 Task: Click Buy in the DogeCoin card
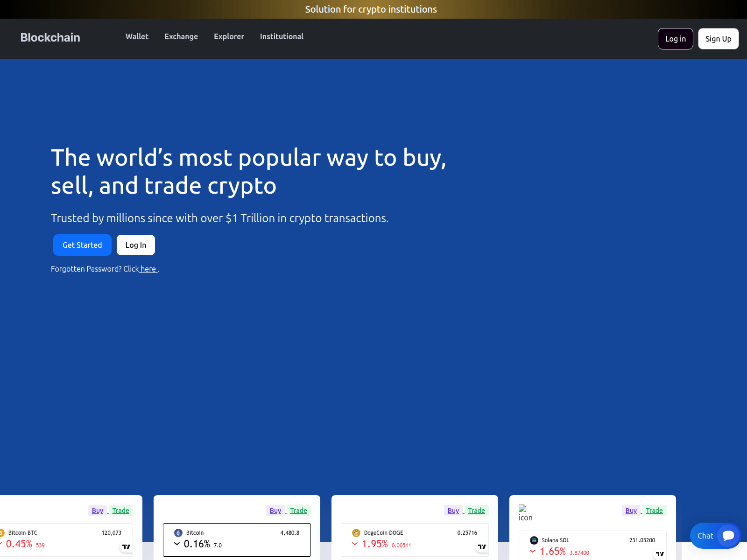pyautogui.click(x=453, y=511)
